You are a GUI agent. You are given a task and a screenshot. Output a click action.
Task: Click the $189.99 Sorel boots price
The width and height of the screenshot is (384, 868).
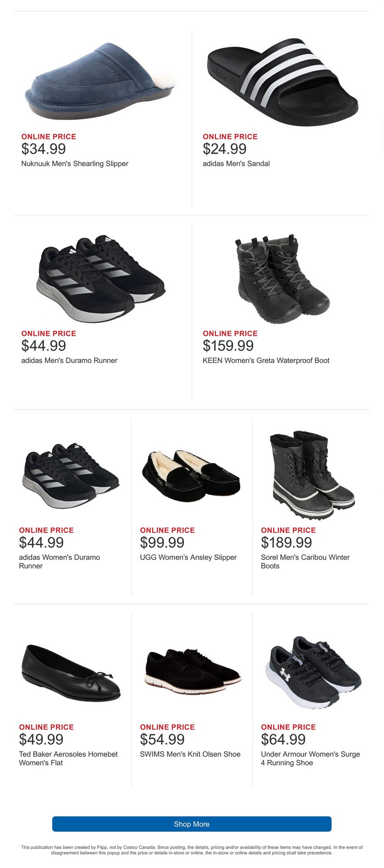[x=286, y=542]
